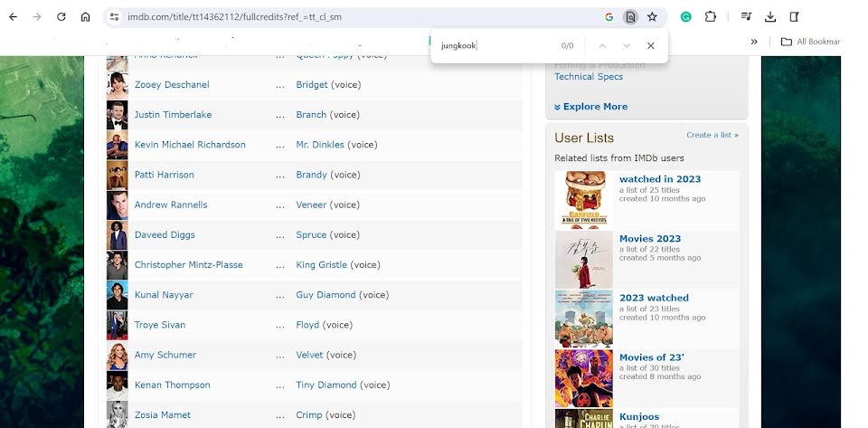Bookmark this page with the star

(x=652, y=16)
